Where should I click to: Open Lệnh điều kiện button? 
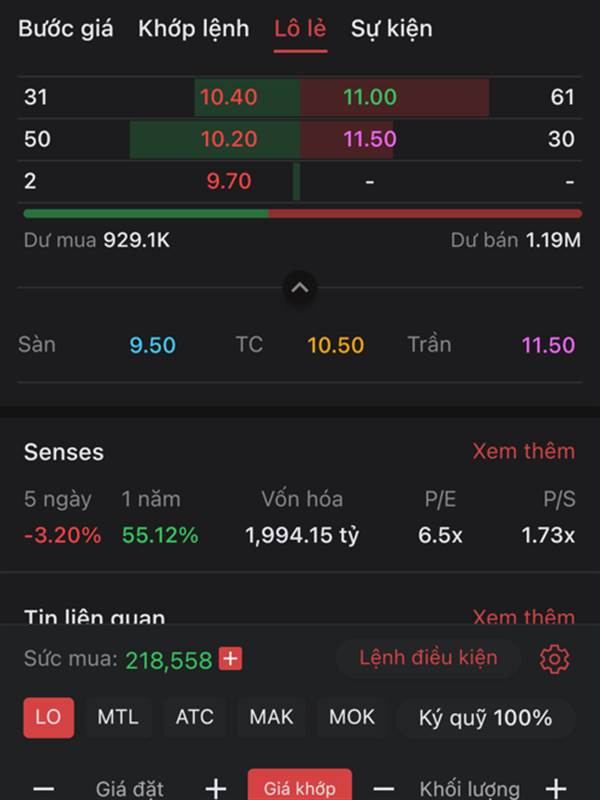pos(428,658)
